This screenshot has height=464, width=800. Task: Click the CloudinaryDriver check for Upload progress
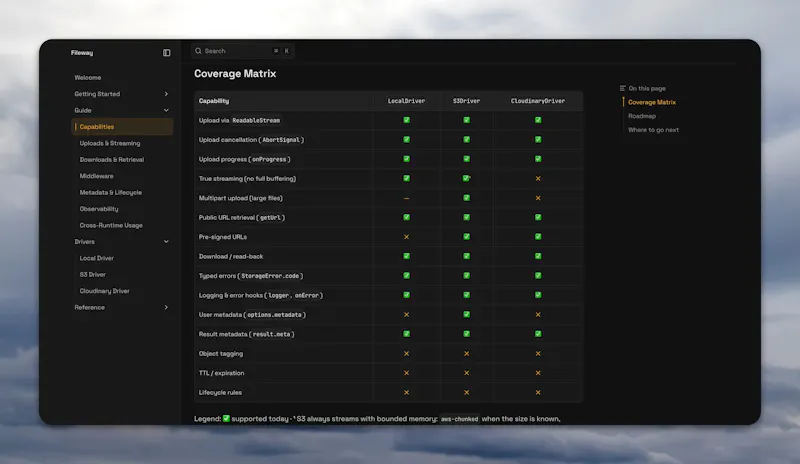click(538, 159)
